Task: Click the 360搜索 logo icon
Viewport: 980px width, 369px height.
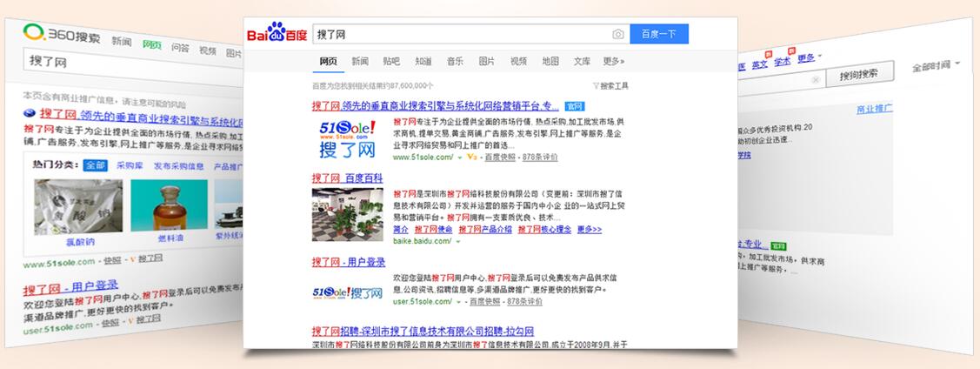Action: (34, 35)
